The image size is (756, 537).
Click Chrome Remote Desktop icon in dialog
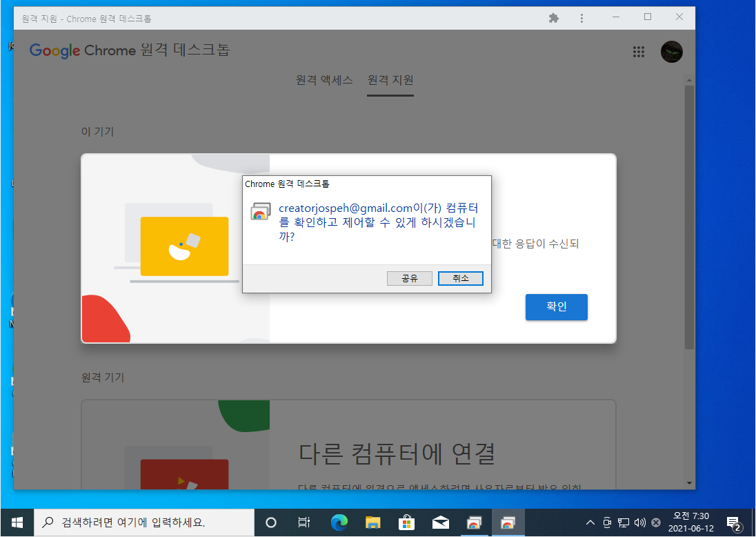pos(260,212)
